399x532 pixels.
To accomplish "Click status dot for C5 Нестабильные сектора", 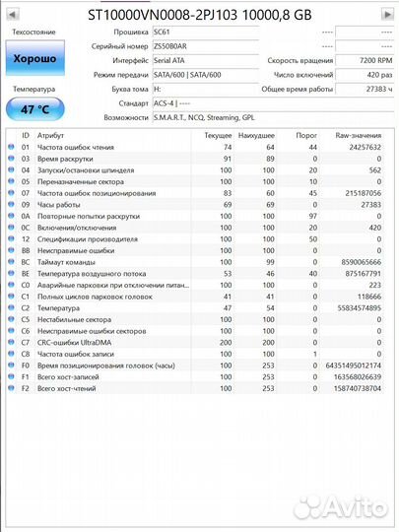I will [x=11, y=319].
